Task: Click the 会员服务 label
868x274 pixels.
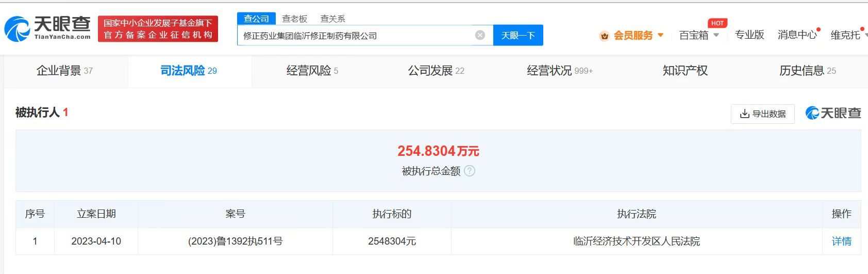Action: click(633, 36)
